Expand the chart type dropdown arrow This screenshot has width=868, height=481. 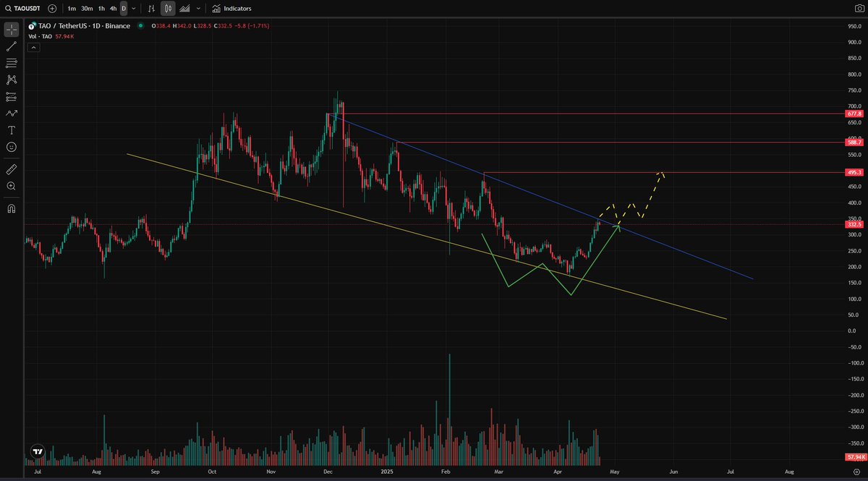198,9
